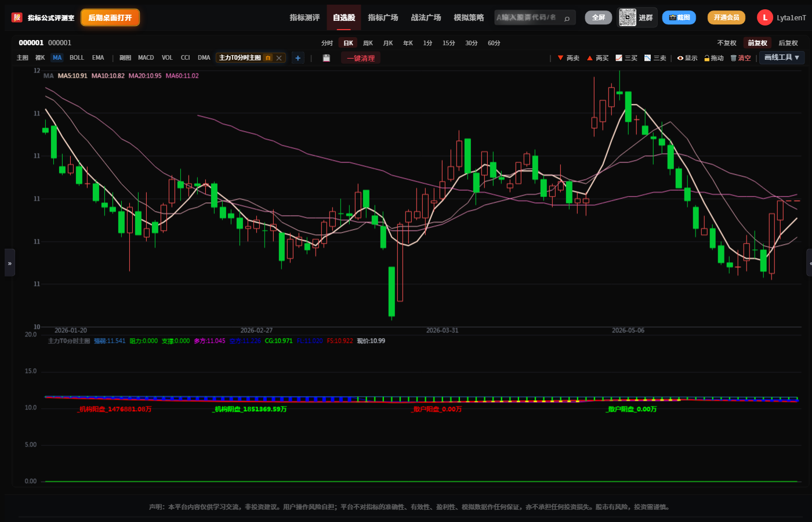Click the MA20:10.95 legend value
Viewport: 812px width, 522px height.
pos(145,76)
